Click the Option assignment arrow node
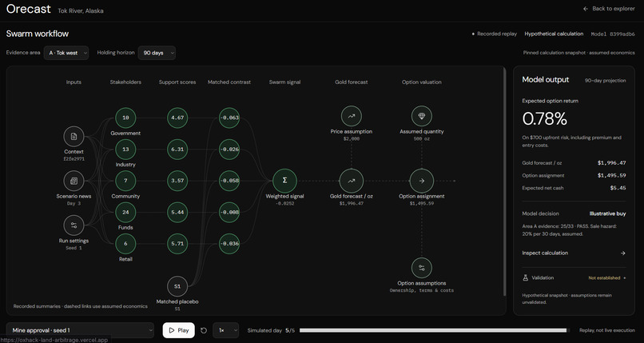Screen dimensions: 644x343 pos(422,181)
